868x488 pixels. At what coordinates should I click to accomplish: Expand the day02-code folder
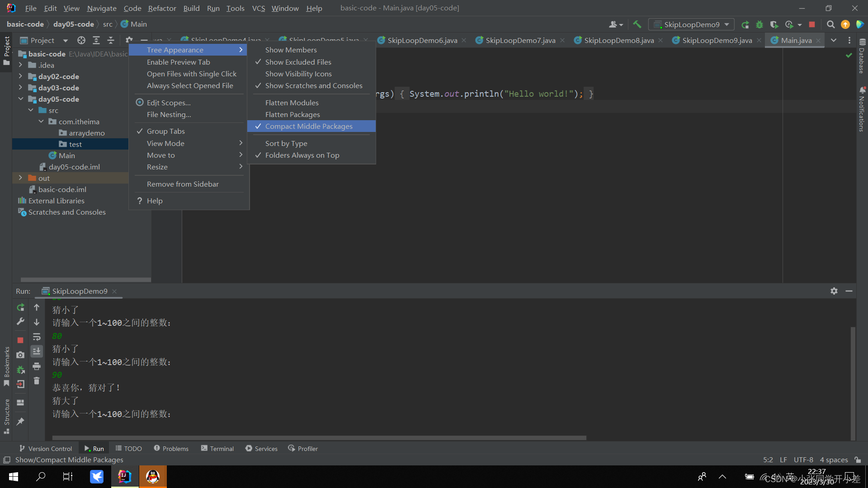point(20,76)
